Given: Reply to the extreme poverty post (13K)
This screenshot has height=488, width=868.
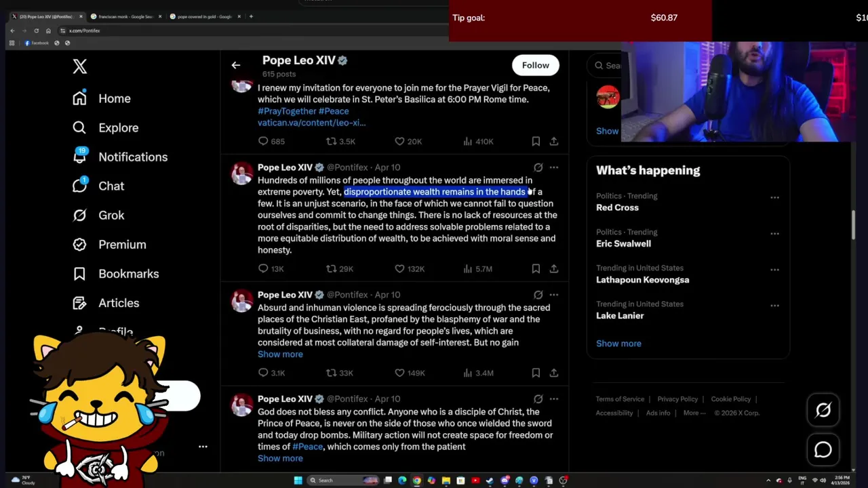Looking at the screenshot, I should 271,268.
